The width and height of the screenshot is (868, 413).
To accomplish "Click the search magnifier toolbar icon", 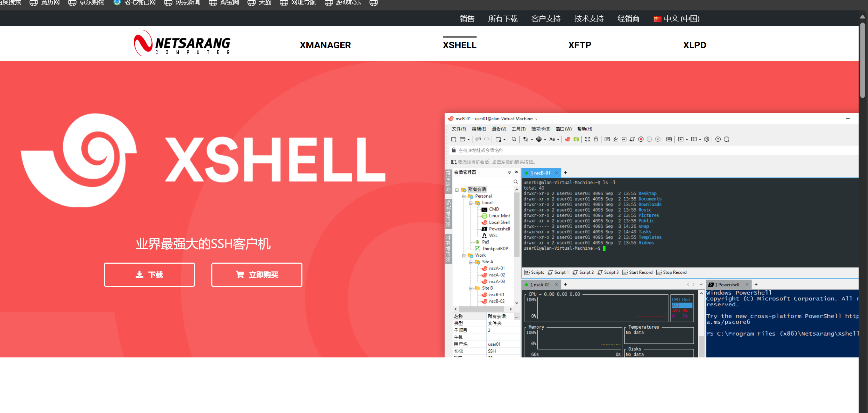I will click(514, 139).
